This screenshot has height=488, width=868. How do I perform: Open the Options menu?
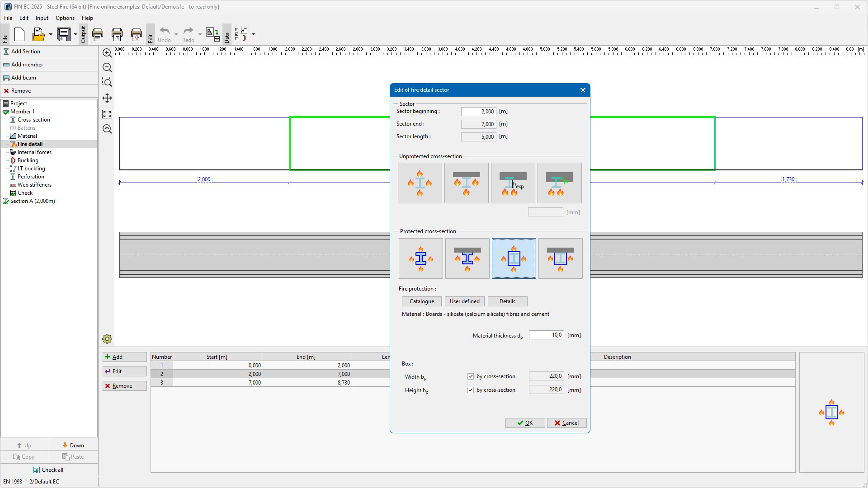[65, 18]
